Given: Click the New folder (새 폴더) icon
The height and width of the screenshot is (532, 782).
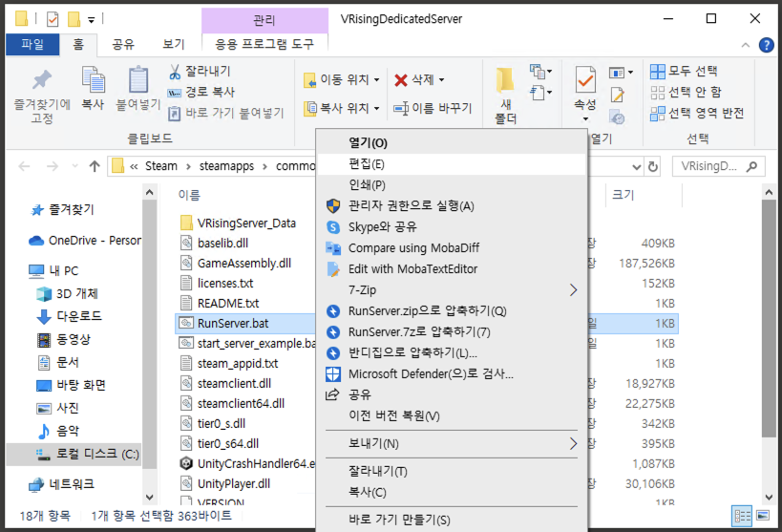Looking at the screenshot, I should click(505, 81).
